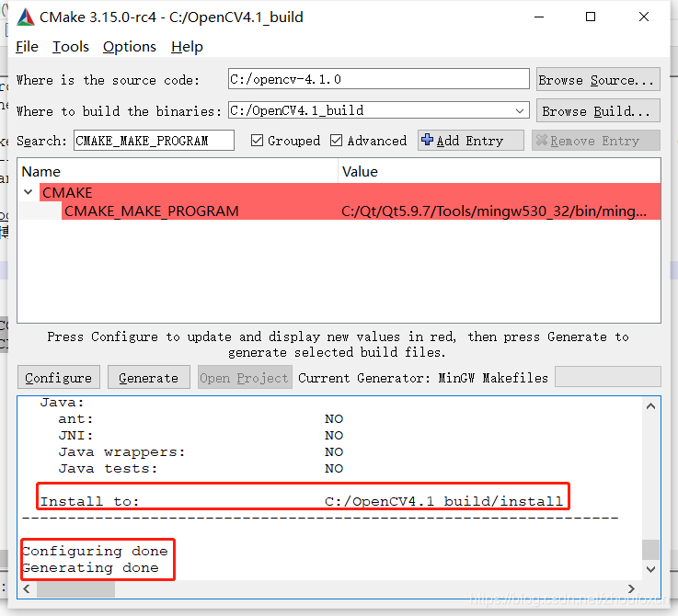Click the 'Current Generator: MinGW Makefiles' label
Screen dimensions: 678x616
pyautogui.click(x=423, y=378)
